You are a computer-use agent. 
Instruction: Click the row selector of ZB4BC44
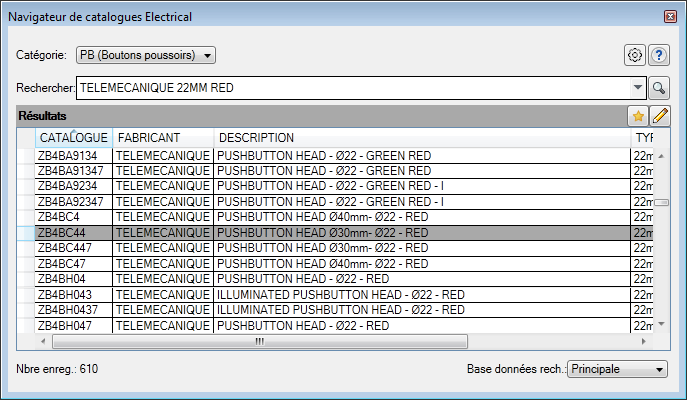click(26, 233)
